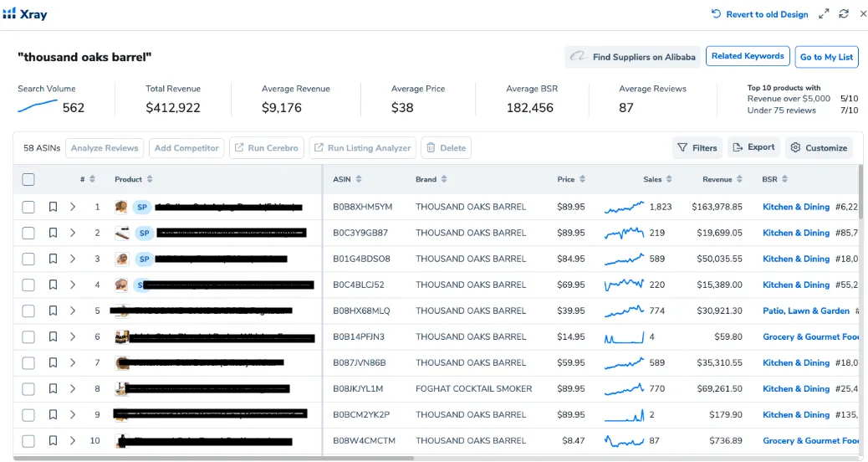Viewport: 868px width, 462px height.
Task: Open Kitchen & Dining link in row 1
Action: [796, 207]
